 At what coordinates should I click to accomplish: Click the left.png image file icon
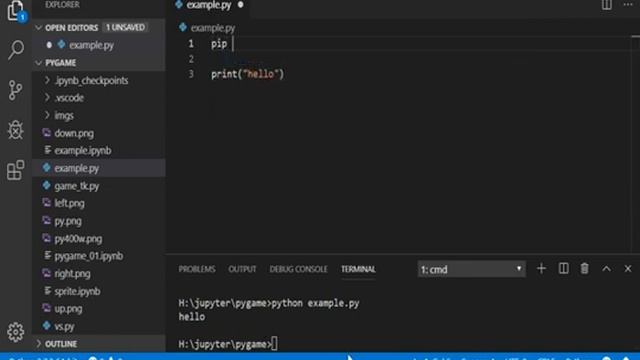click(47, 202)
